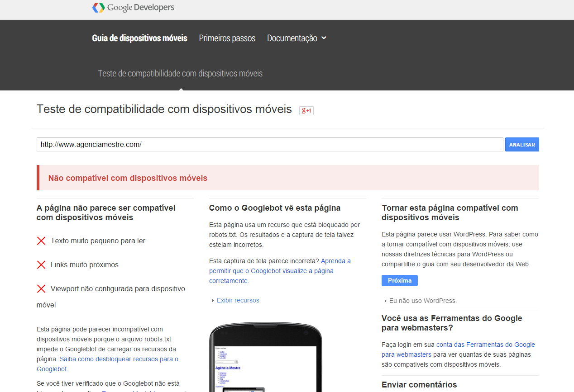Expand the 'Exibir recursos' section

238,300
